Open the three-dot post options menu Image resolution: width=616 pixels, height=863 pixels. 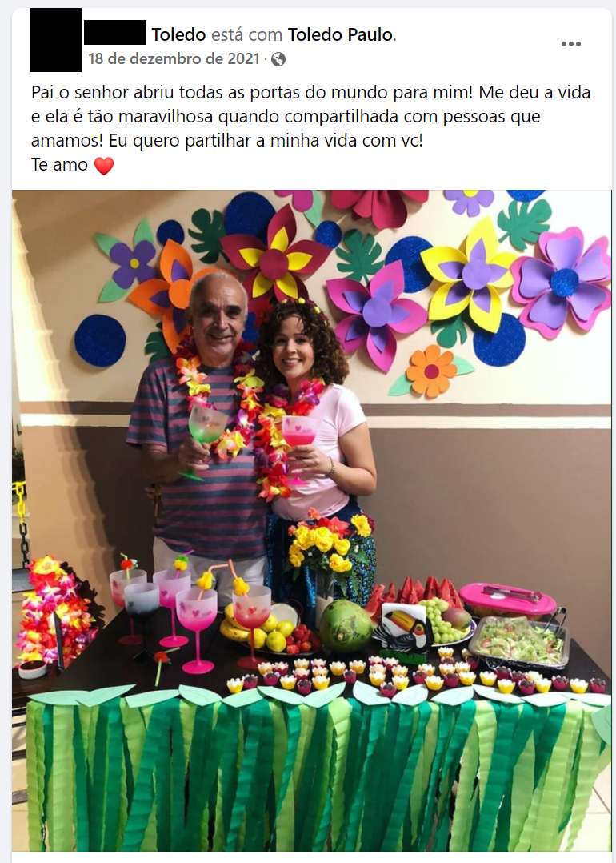coord(571,44)
